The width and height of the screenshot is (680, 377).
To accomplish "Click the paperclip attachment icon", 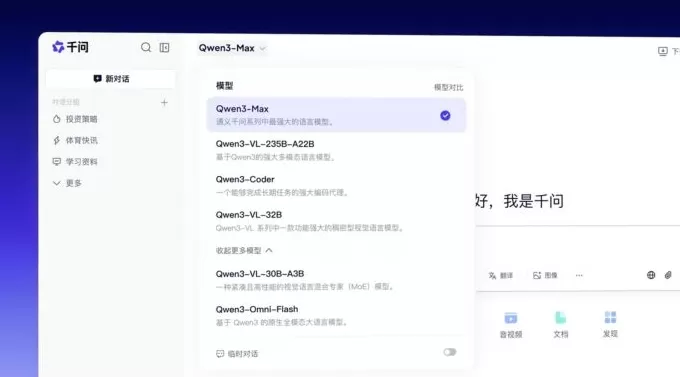I will click(x=668, y=275).
